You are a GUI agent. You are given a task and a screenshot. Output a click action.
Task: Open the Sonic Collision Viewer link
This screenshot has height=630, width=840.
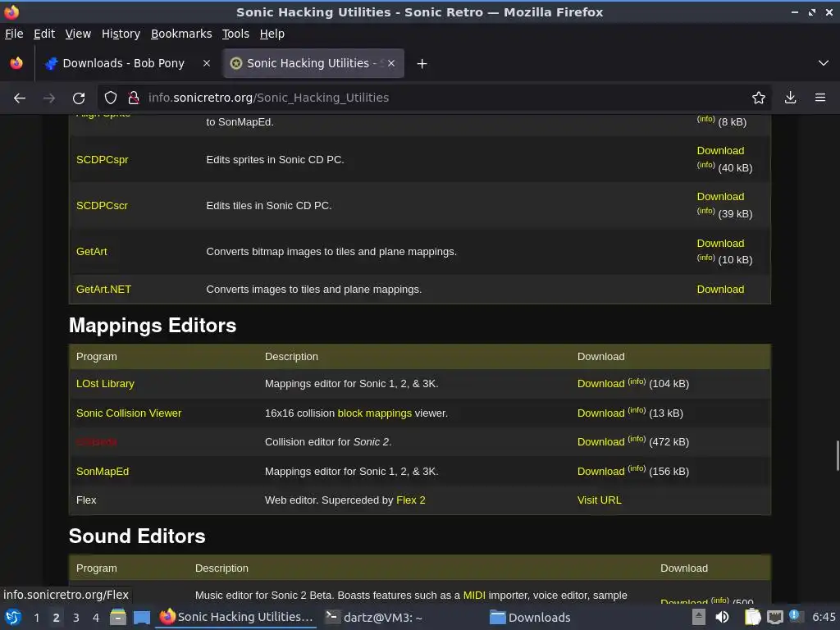point(129,413)
